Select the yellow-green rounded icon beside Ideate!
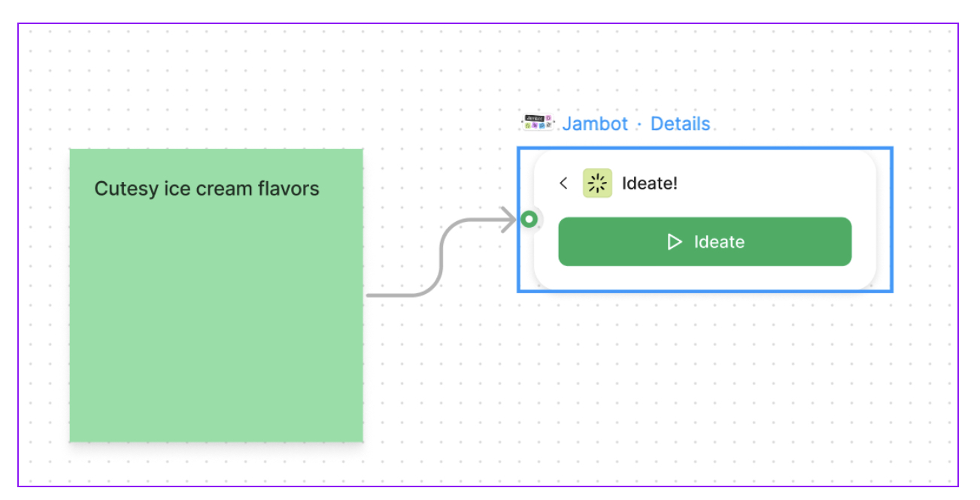Screen dimensions: 980x500 [x=596, y=183]
